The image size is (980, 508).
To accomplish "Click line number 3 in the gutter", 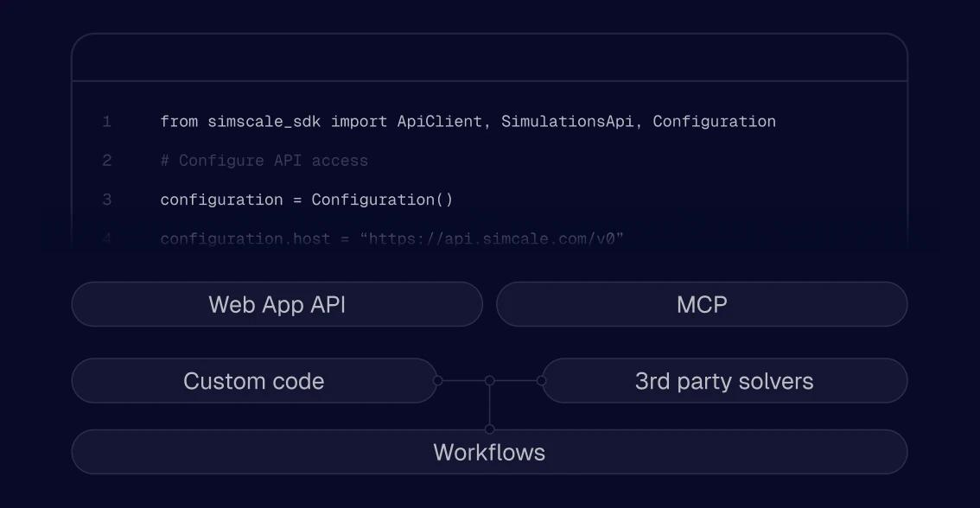I will pyautogui.click(x=107, y=200).
